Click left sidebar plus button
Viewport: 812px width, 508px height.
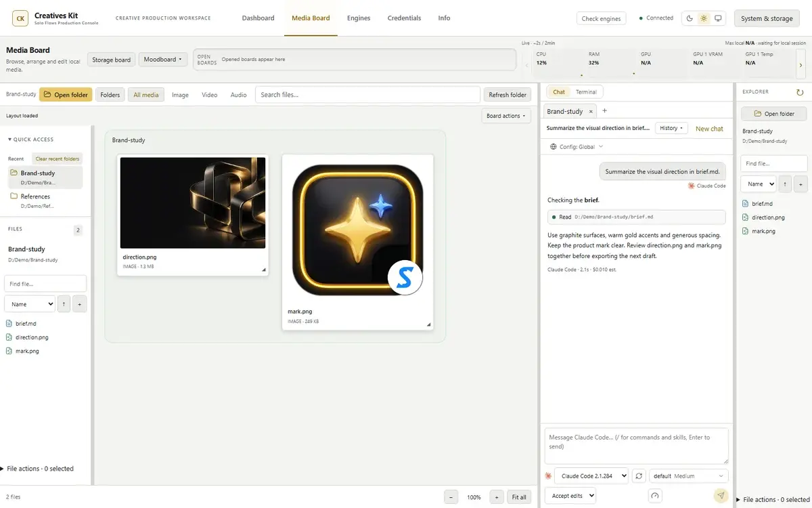pyautogui.click(x=79, y=304)
